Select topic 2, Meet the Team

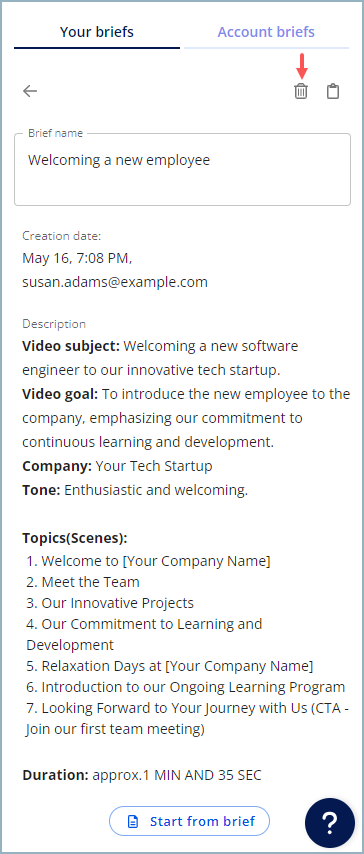coord(83,582)
